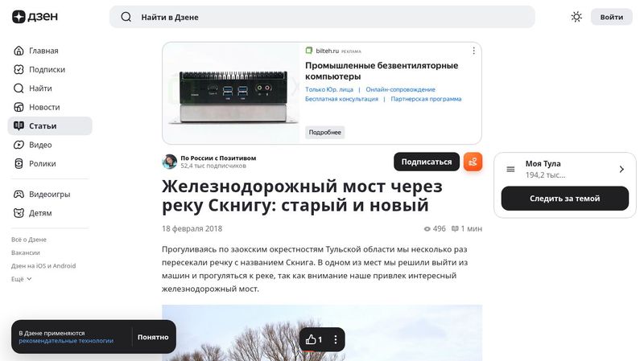Viewport: 644px width, 361px height.
Task: Expand the Ещё footer menu
Action: (22, 279)
